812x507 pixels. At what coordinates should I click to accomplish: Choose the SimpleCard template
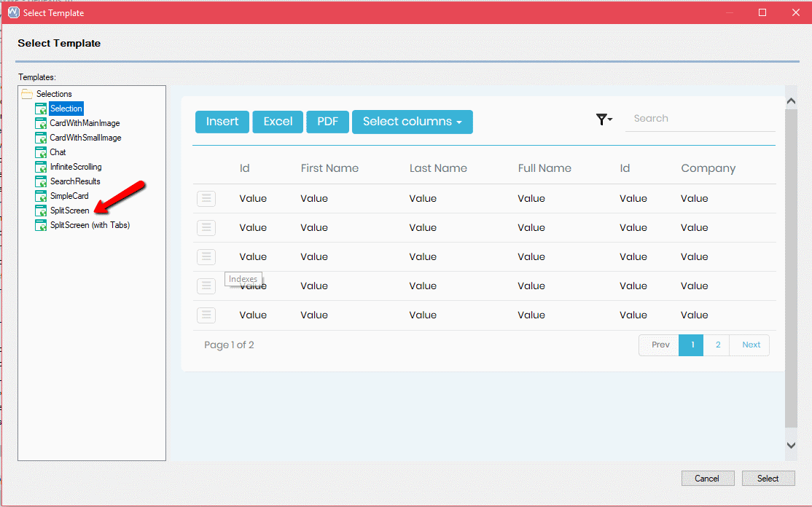click(69, 196)
